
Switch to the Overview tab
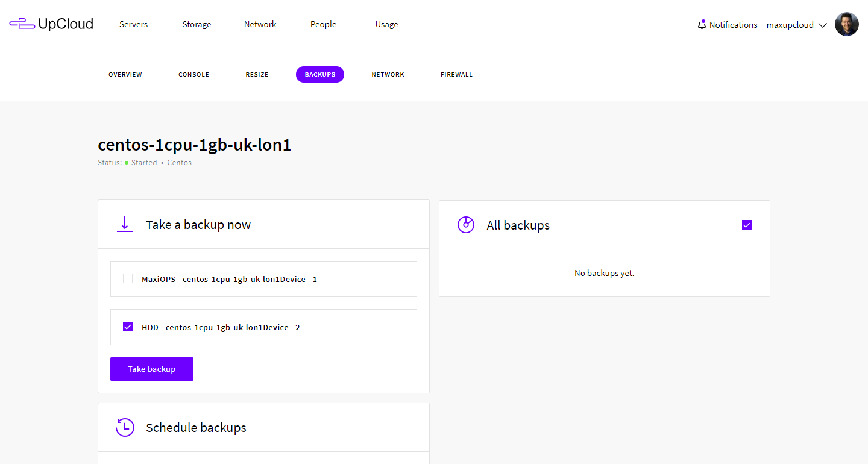coord(125,75)
